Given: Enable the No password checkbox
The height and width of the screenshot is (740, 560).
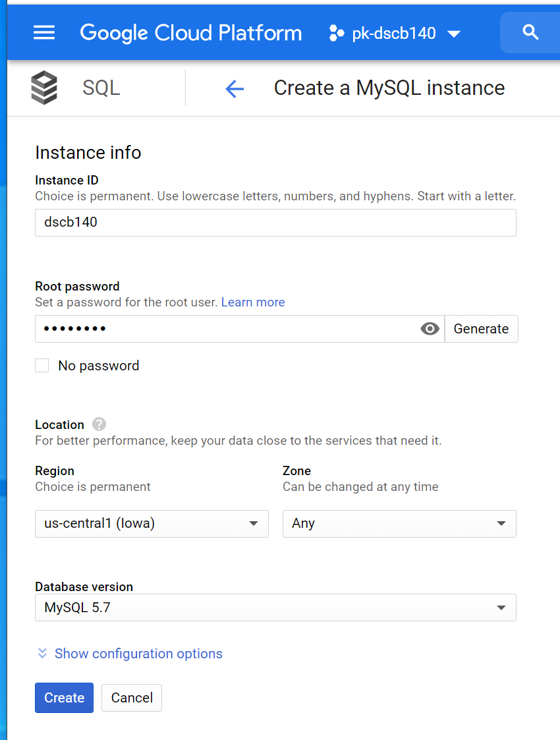Looking at the screenshot, I should (42, 366).
